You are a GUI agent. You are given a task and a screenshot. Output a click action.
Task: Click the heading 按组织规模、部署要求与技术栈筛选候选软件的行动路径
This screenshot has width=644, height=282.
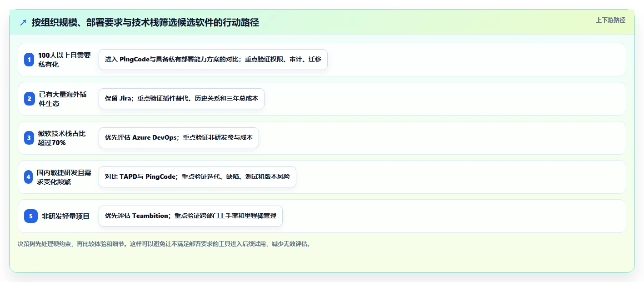point(145,23)
